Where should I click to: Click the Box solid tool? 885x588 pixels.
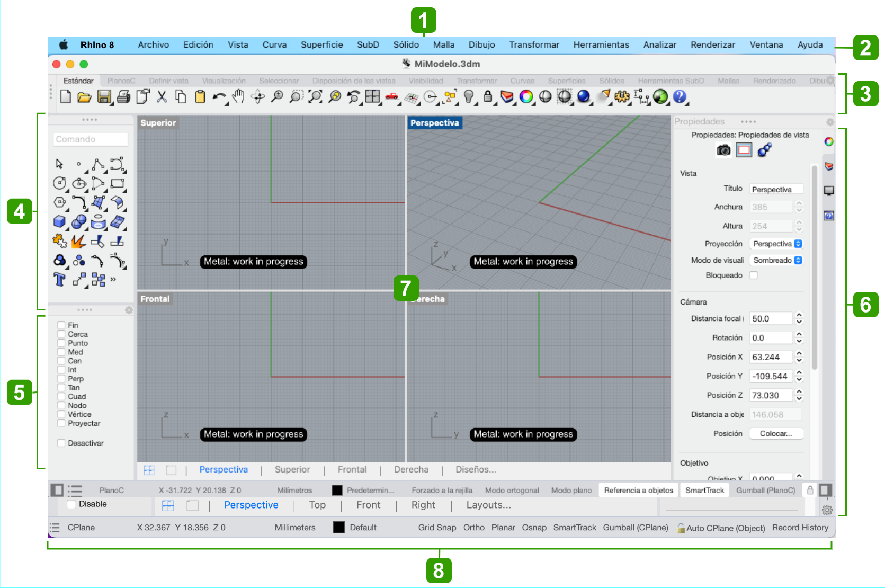59,221
